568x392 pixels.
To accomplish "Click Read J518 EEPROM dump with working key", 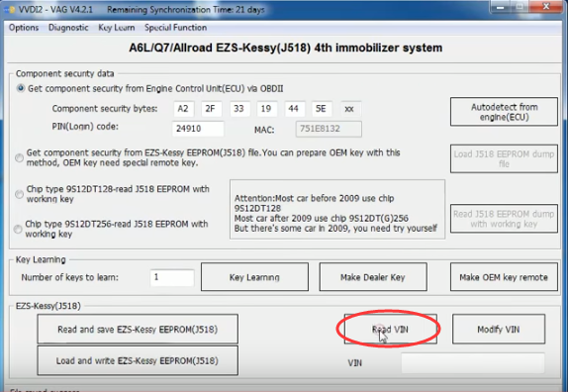I will click(504, 219).
